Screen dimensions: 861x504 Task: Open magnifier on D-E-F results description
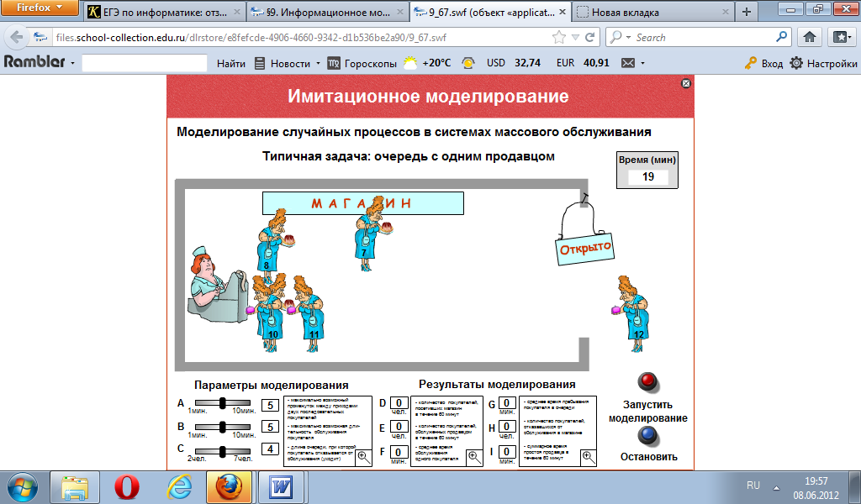(474, 458)
